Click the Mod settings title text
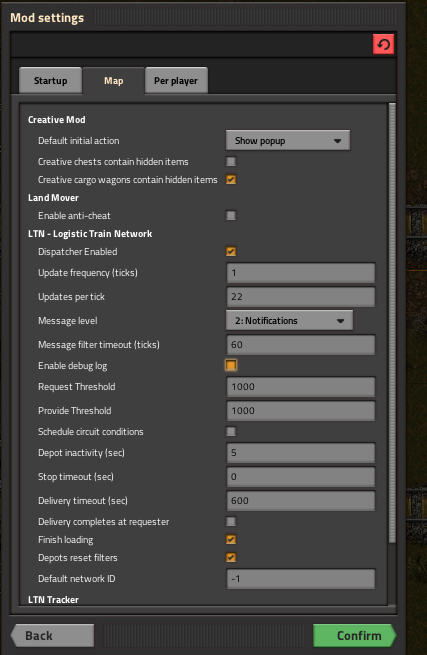Viewport: 427px width, 655px height. 47,18
